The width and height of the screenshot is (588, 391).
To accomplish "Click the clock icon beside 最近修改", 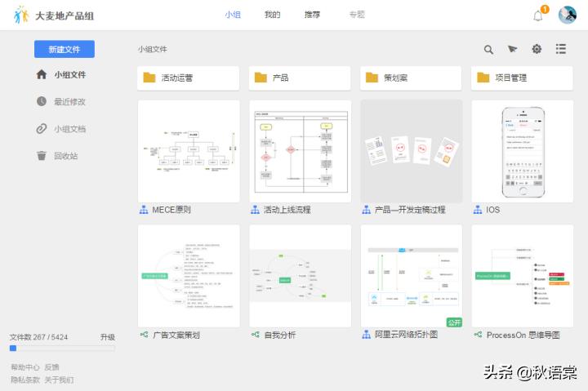I will [42, 101].
